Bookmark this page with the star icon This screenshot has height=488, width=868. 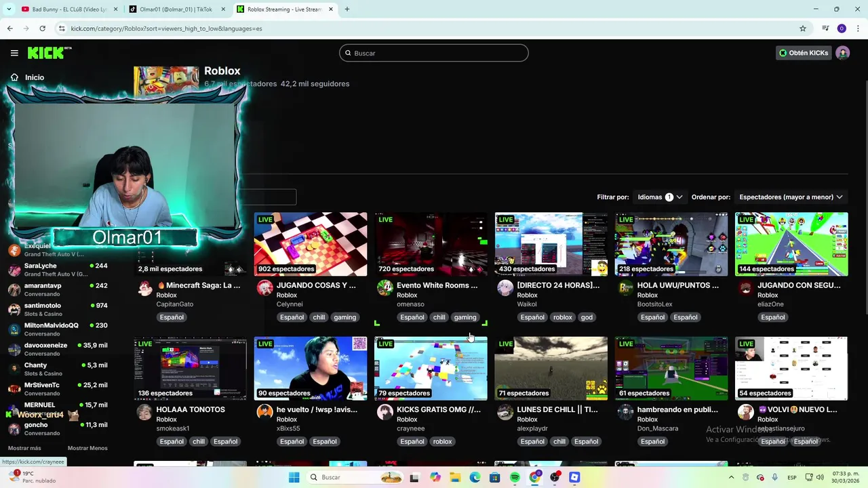coord(803,28)
